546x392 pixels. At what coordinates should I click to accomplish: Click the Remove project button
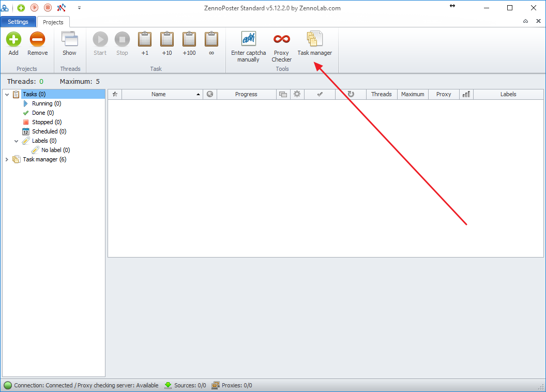tap(38, 43)
